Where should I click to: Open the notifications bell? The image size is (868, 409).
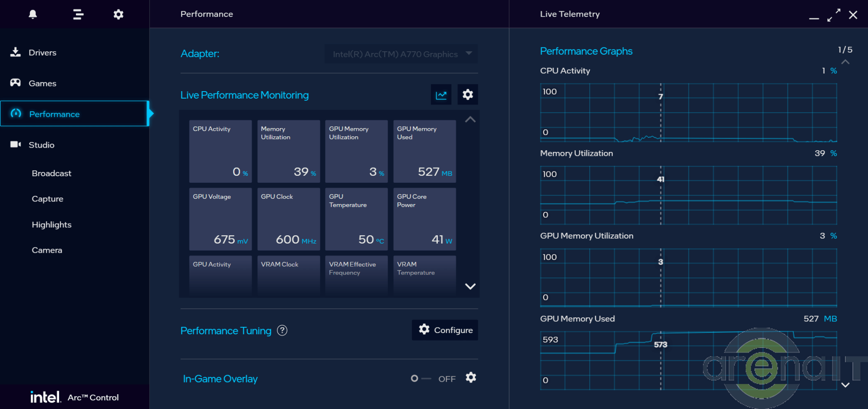(33, 14)
